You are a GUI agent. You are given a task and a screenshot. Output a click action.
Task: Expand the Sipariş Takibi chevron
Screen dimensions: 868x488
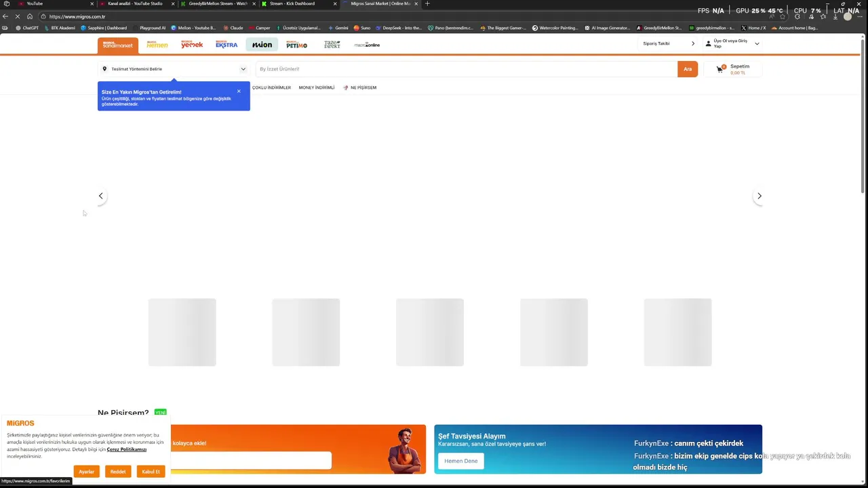693,43
